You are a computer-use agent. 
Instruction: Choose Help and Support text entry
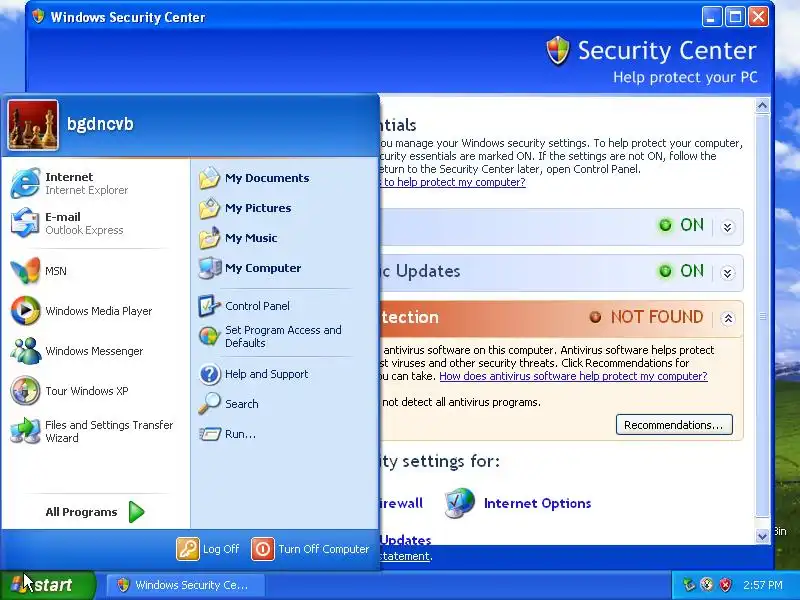(266, 374)
